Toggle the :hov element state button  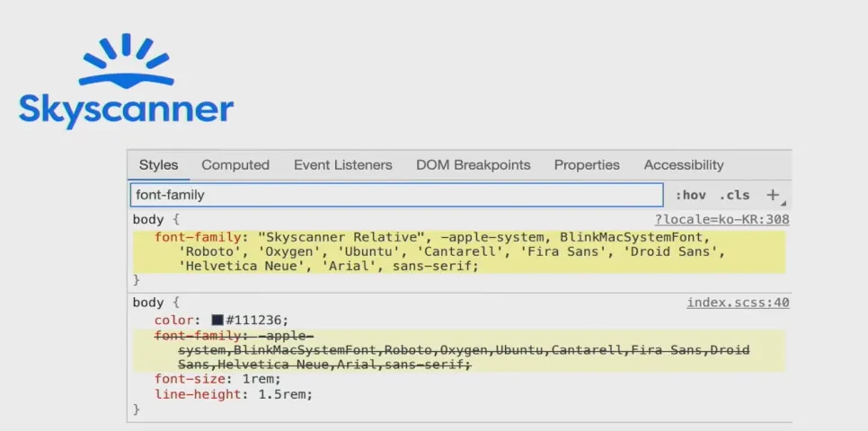click(x=690, y=195)
